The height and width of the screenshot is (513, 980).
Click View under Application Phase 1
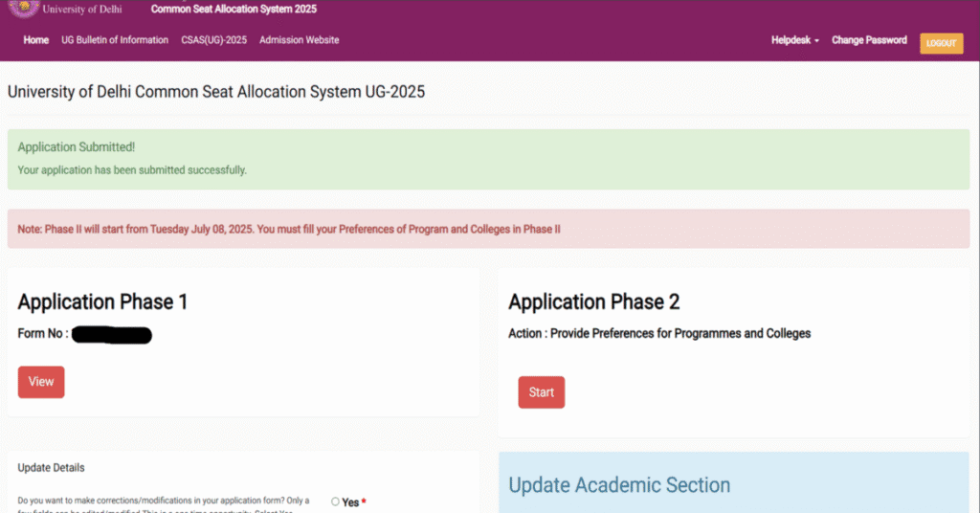point(41,381)
